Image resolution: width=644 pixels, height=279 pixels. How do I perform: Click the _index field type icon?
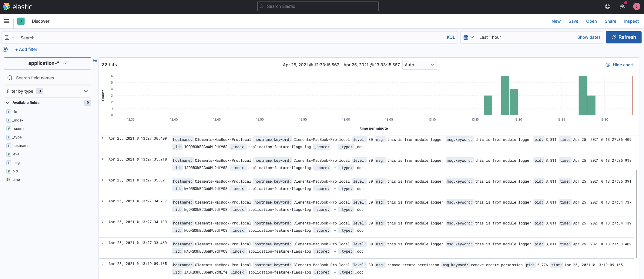(9, 120)
